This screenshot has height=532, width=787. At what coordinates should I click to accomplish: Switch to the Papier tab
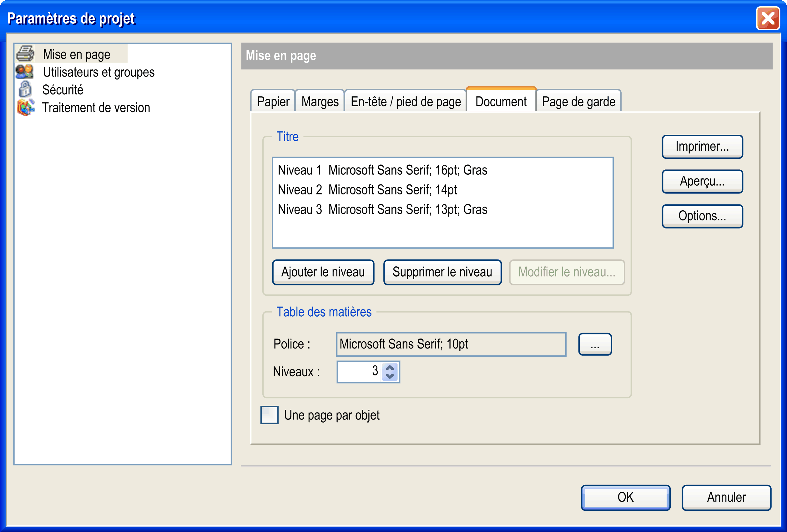273,101
